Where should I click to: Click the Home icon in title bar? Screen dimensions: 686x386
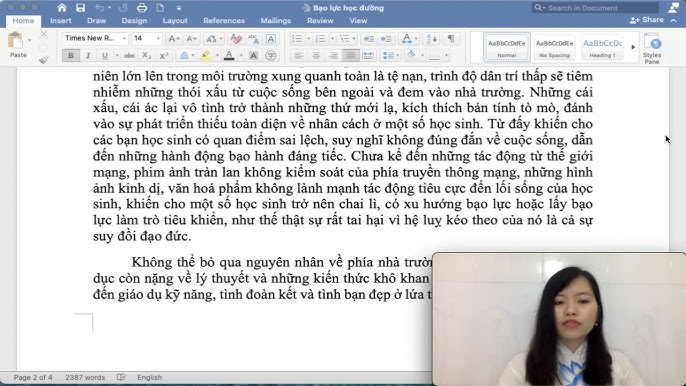62,8
